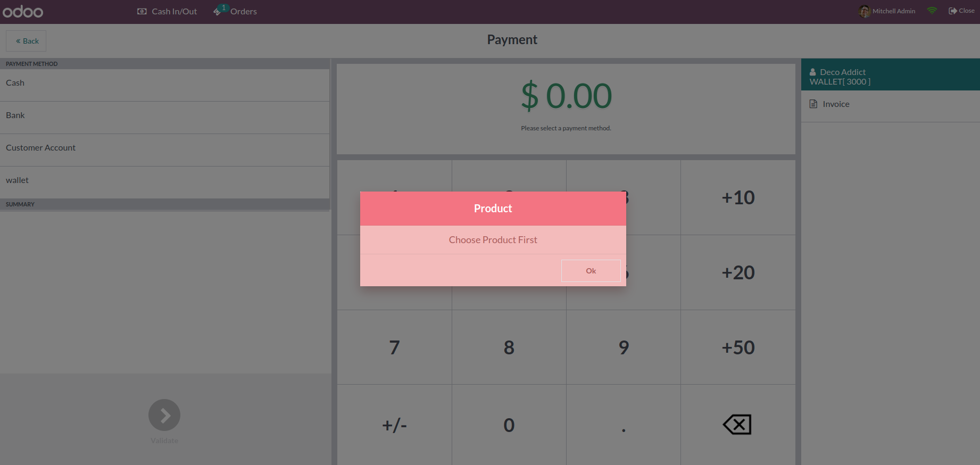The height and width of the screenshot is (465, 980).
Task: Click the Odoo logo
Action: click(23, 12)
